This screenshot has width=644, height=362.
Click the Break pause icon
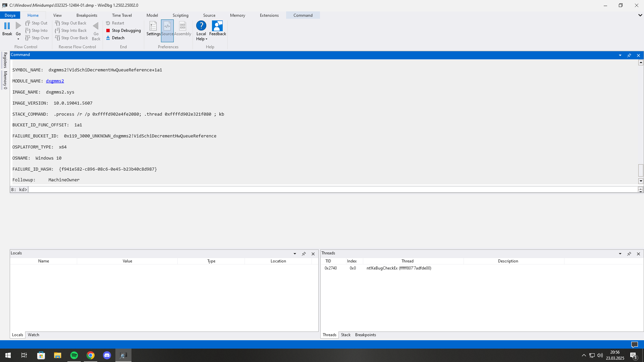click(x=7, y=26)
